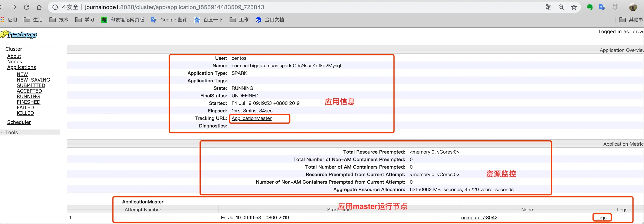Screen dimensions: 644x224
Task: Follow the ApplicationMaster tracking URL
Action: 252,118
